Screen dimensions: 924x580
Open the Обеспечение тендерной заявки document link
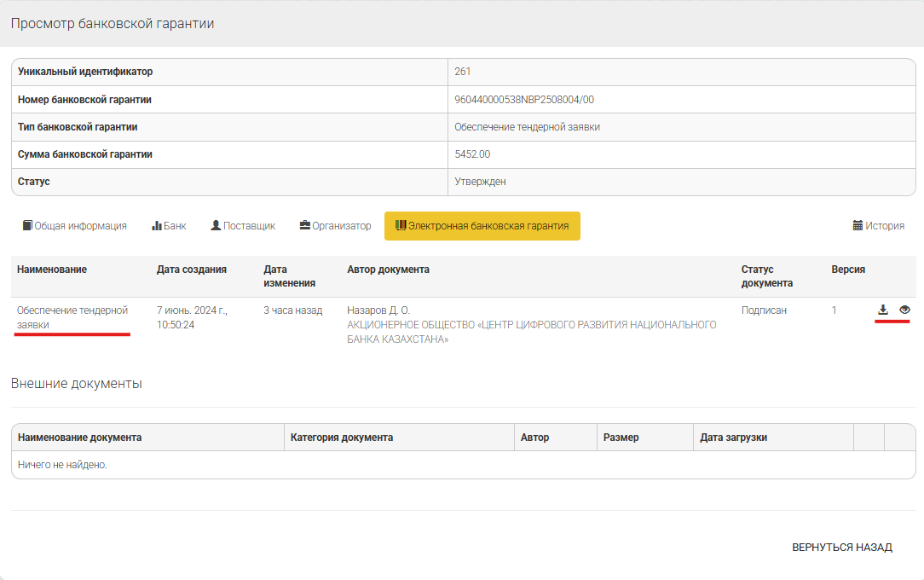tap(72, 317)
